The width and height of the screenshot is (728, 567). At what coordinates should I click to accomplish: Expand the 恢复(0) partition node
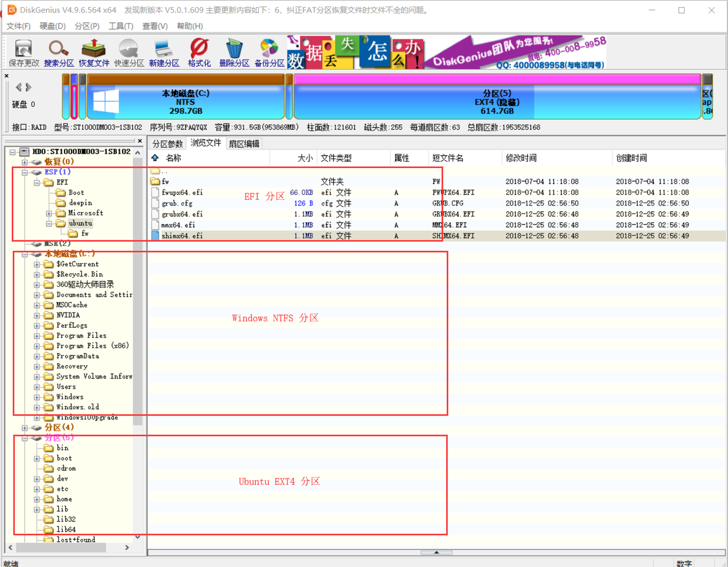coord(25,162)
